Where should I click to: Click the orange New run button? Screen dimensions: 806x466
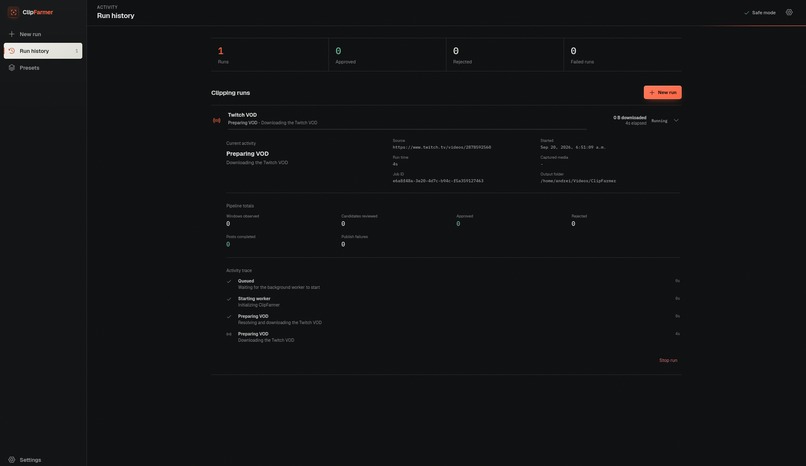coord(663,92)
